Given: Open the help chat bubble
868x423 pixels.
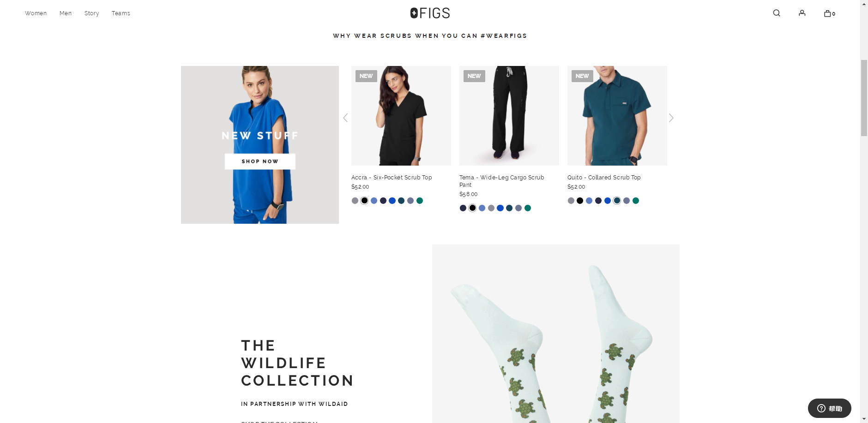Looking at the screenshot, I should click(829, 408).
